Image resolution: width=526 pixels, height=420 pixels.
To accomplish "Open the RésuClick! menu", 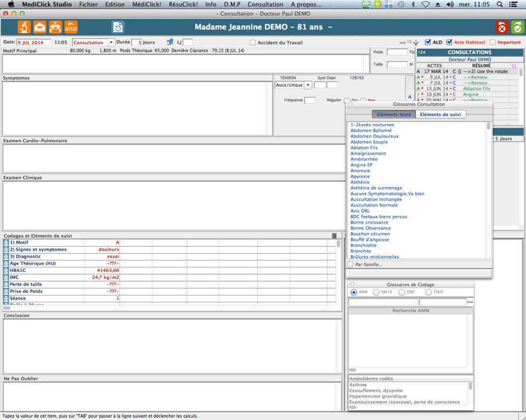I will tap(183, 4).
